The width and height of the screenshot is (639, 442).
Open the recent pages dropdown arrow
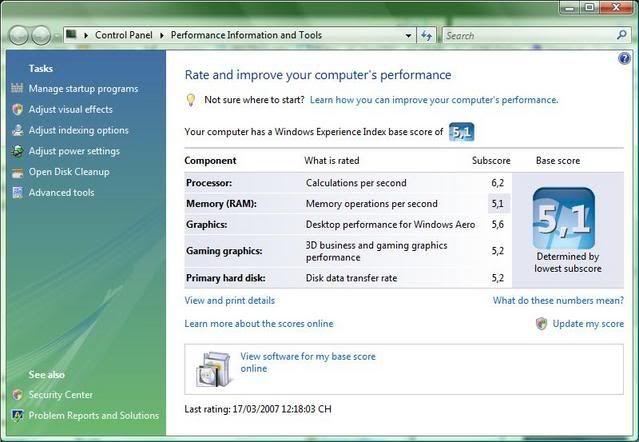[x=56, y=36]
